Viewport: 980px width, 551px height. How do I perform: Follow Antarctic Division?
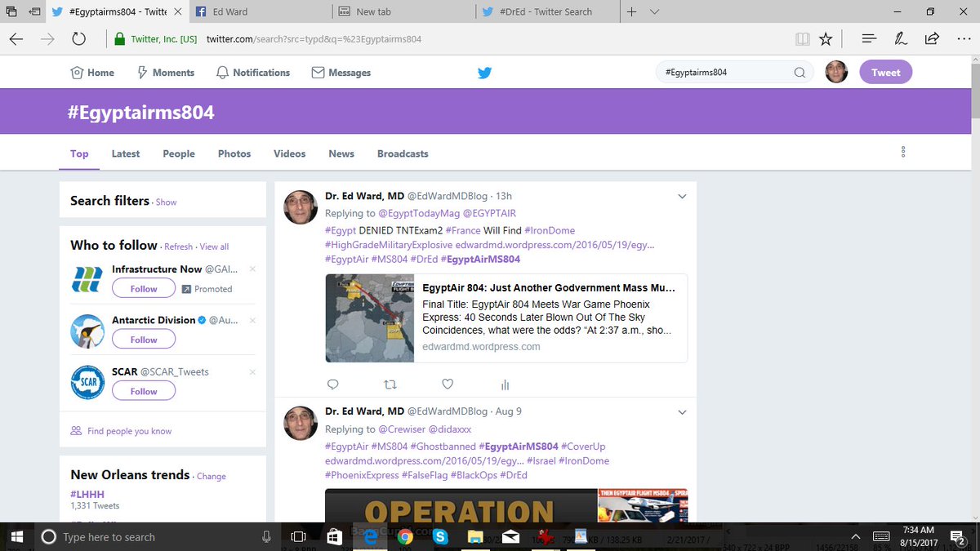pos(144,340)
